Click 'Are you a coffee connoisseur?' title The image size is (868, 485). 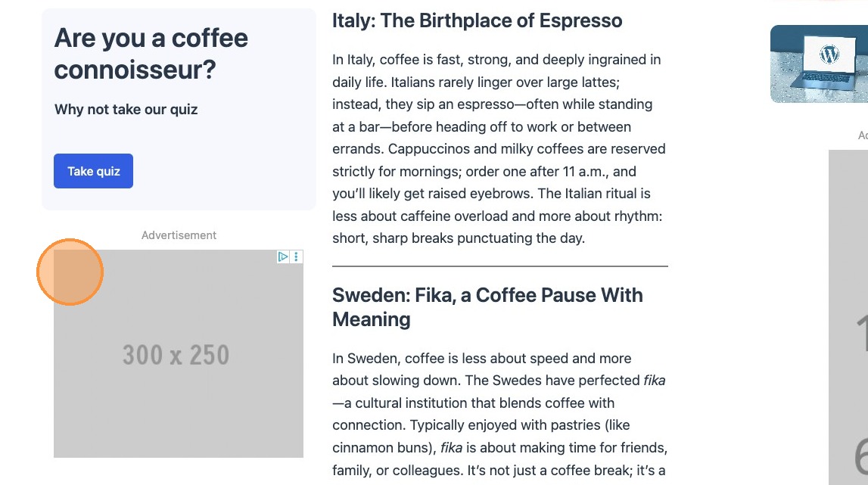click(151, 54)
